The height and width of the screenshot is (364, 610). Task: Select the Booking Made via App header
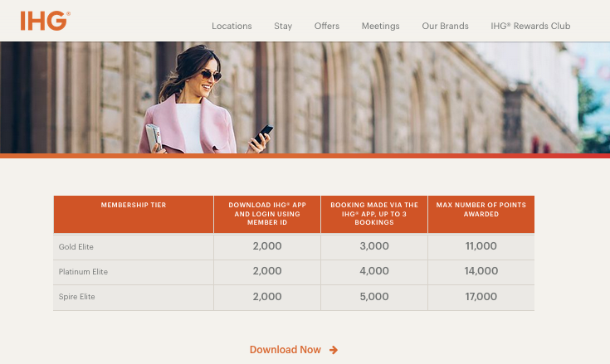pyautogui.click(x=374, y=213)
